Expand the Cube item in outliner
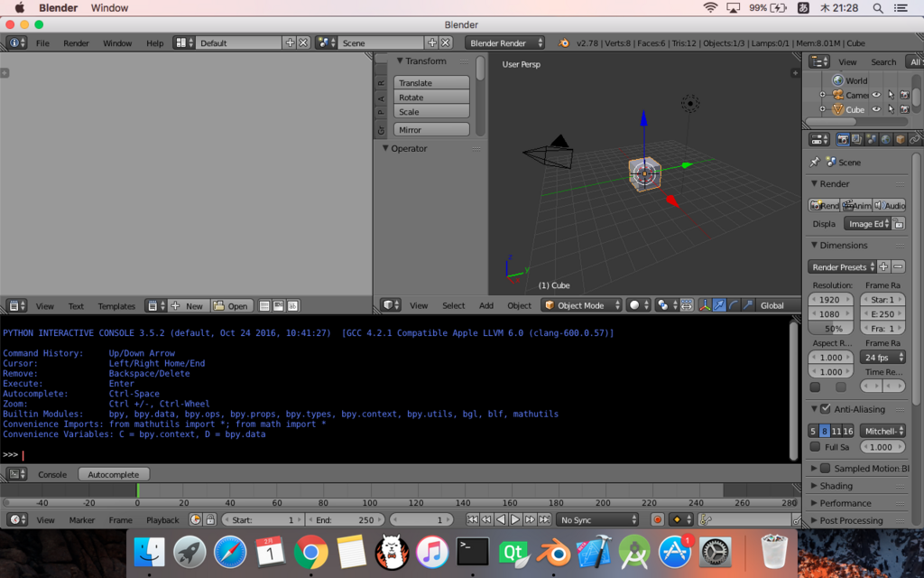The width and height of the screenshot is (924, 578). coord(823,109)
